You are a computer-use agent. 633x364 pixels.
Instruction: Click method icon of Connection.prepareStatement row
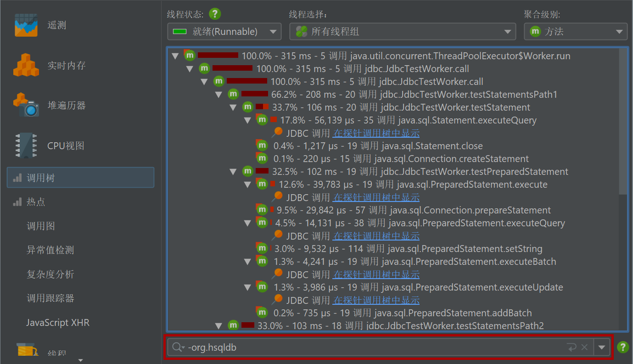262,210
